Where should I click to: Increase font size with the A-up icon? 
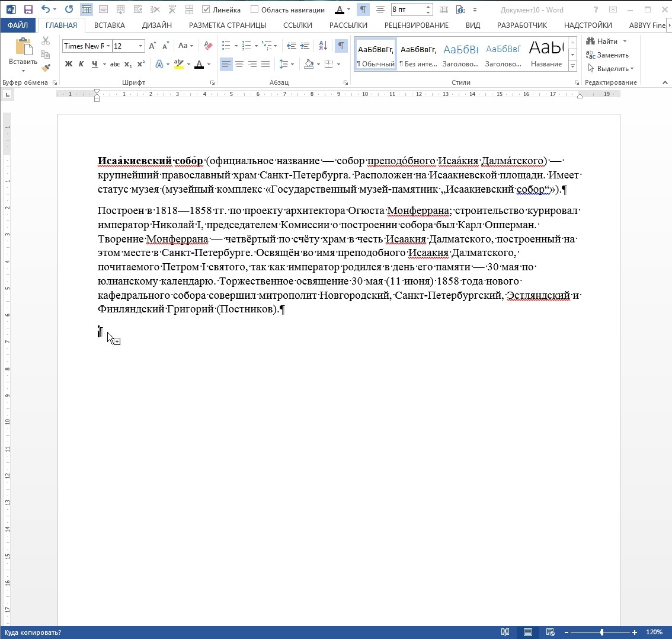pyautogui.click(x=152, y=46)
